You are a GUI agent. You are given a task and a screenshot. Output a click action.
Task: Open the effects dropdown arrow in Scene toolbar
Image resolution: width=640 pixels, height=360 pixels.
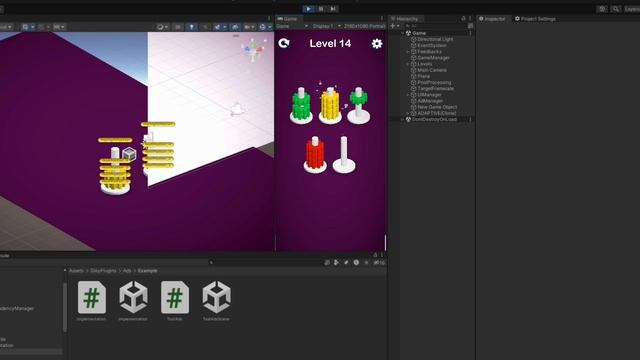pyautogui.click(x=225, y=27)
